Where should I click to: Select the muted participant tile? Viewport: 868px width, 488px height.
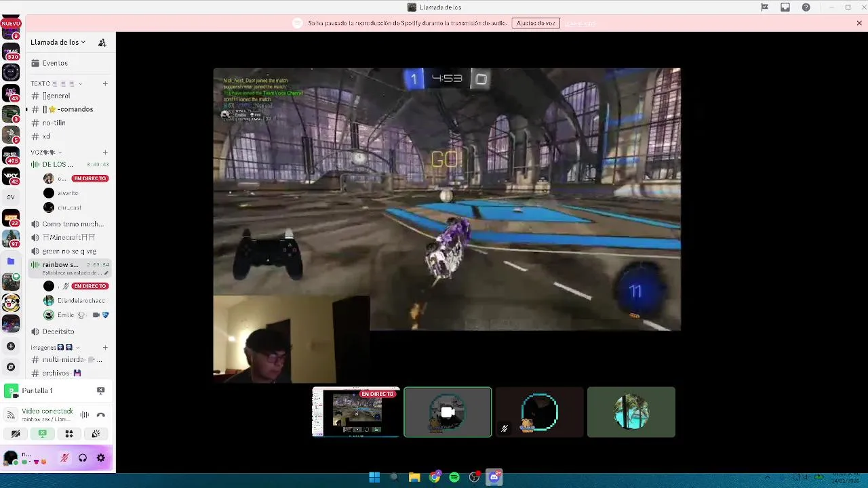pos(539,412)
